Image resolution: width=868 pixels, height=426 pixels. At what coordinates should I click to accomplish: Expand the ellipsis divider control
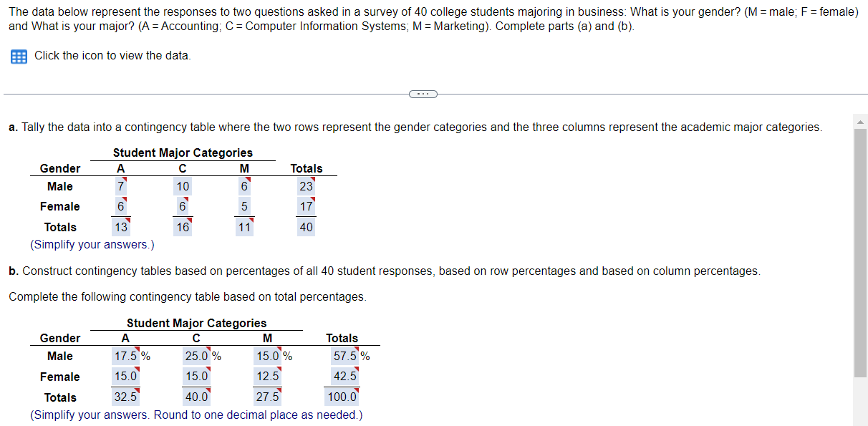pos(423,94)
